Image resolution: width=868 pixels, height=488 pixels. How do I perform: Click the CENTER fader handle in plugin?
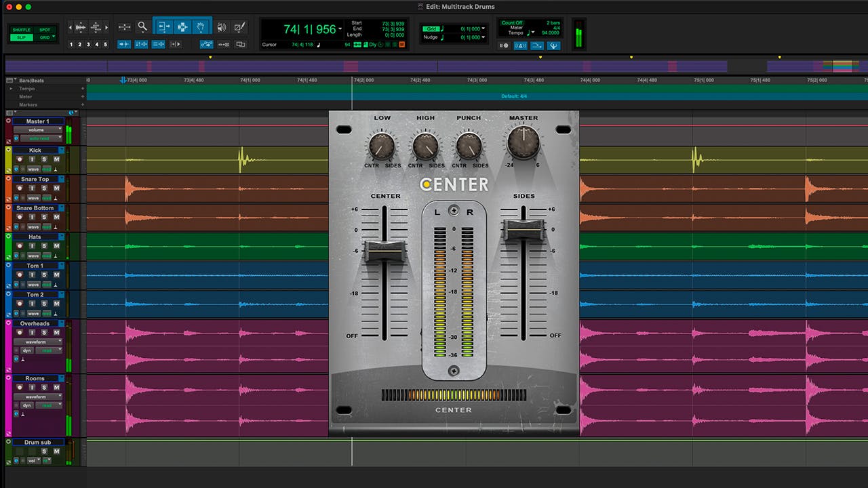click(x=384, y=251)
